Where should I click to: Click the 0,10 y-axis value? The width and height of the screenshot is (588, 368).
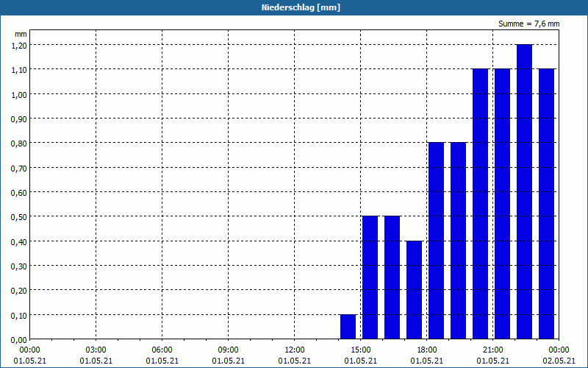pos(19,315)
